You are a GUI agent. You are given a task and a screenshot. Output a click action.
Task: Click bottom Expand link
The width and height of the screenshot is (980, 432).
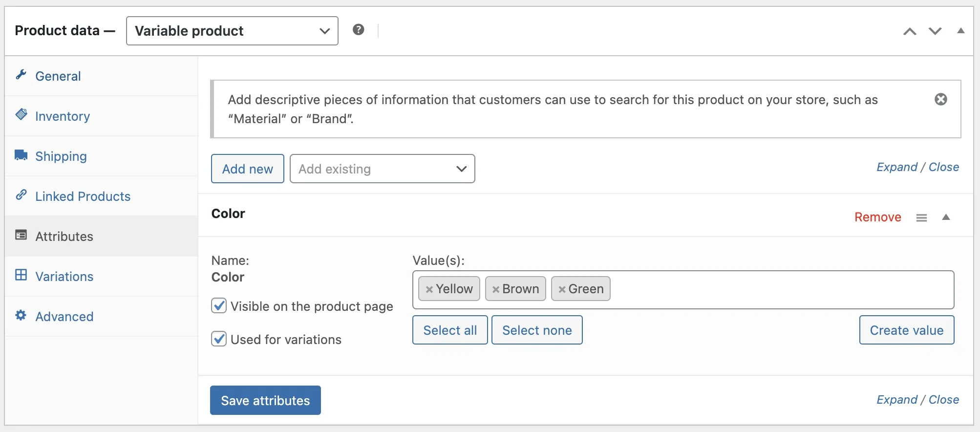click(897, 400)
